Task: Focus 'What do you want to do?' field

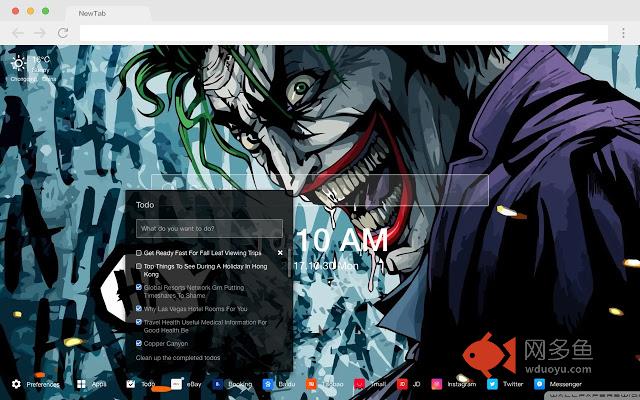Action: coord(209,229)
